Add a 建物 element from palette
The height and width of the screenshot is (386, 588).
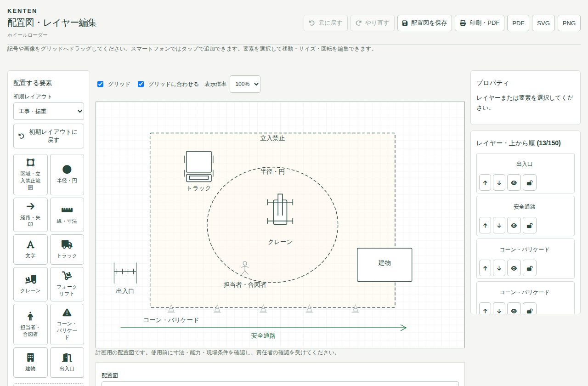30,363
